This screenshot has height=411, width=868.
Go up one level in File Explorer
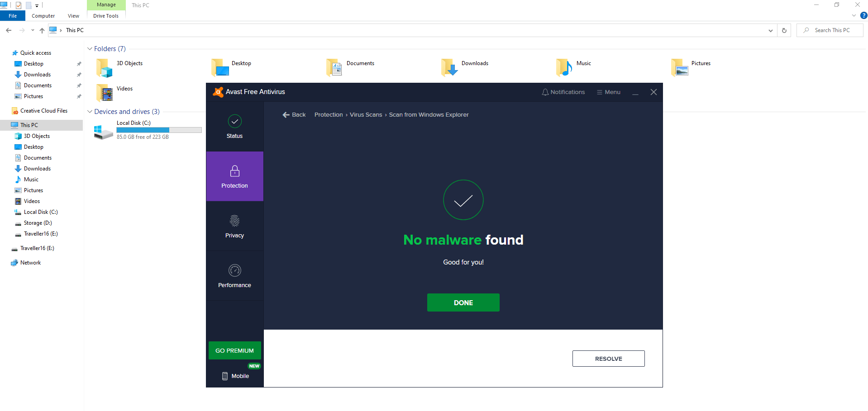click(x=42, y=30)
